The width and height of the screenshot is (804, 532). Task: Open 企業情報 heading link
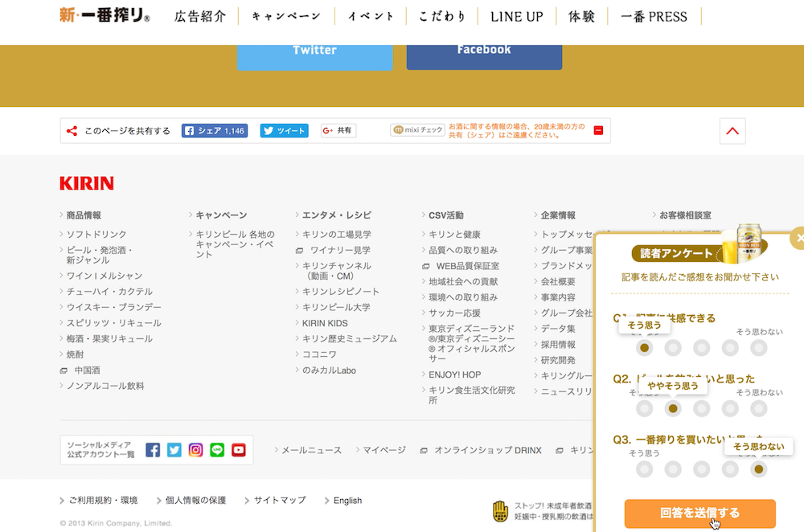[558, 215]
